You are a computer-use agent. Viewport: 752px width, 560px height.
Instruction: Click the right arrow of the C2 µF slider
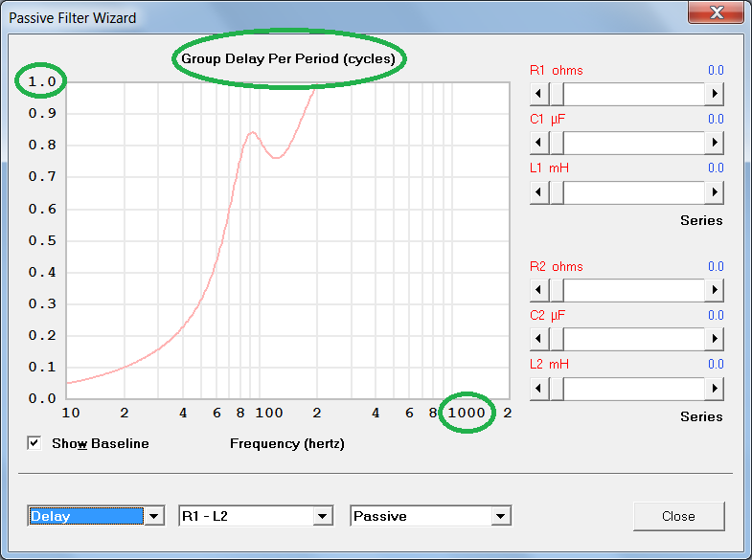[714, 339]
